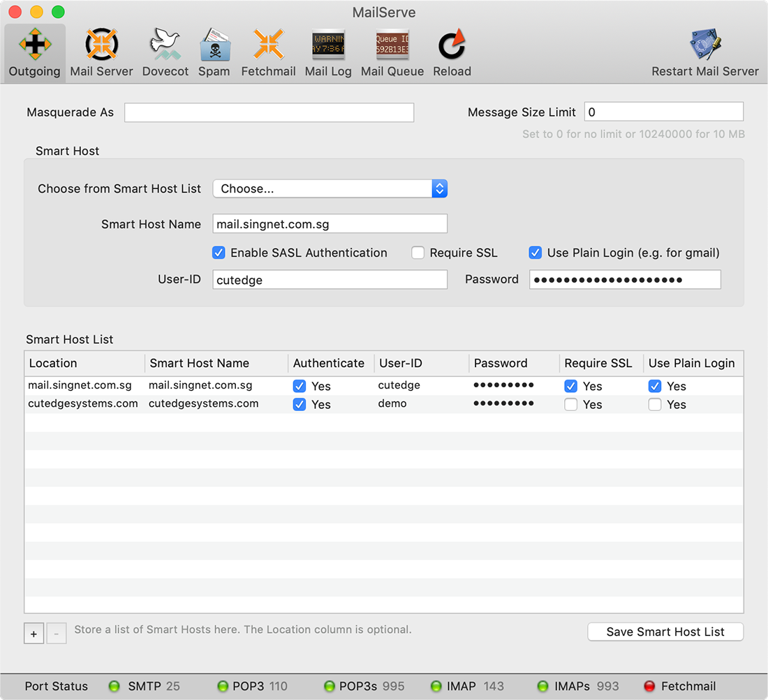Open the Choose from Smart Host List dropdown
The image size is (768, 700).
point(330,188)
